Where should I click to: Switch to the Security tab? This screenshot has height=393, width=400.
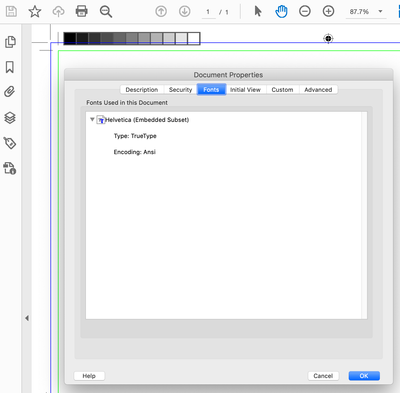point(180,90)
